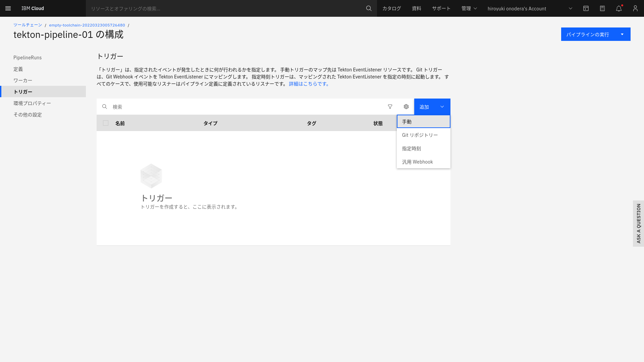Expand the account switcher chevron
The width and height of the screenshot is (644, 362).
570,8
